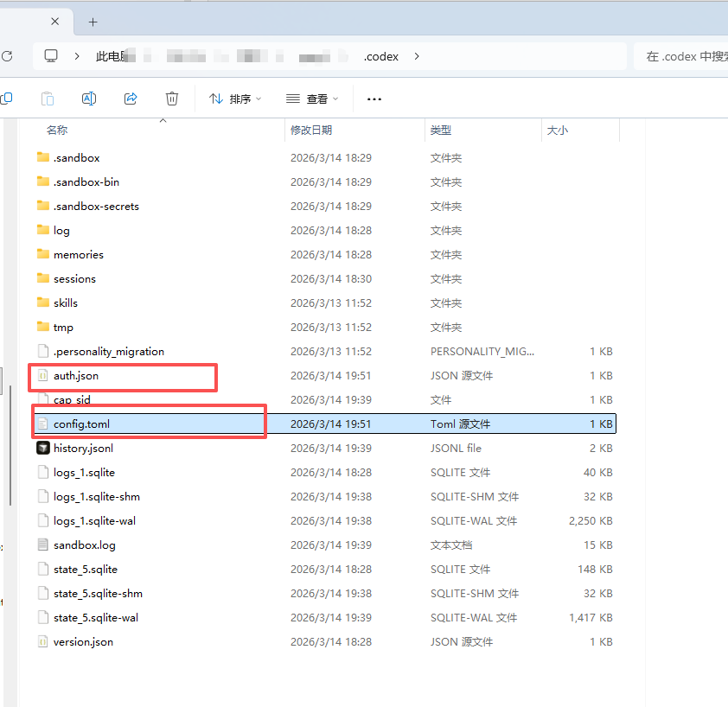728x707 pixels.
Task: Sort by the 修改日期 column header
Action: point(311,130)
